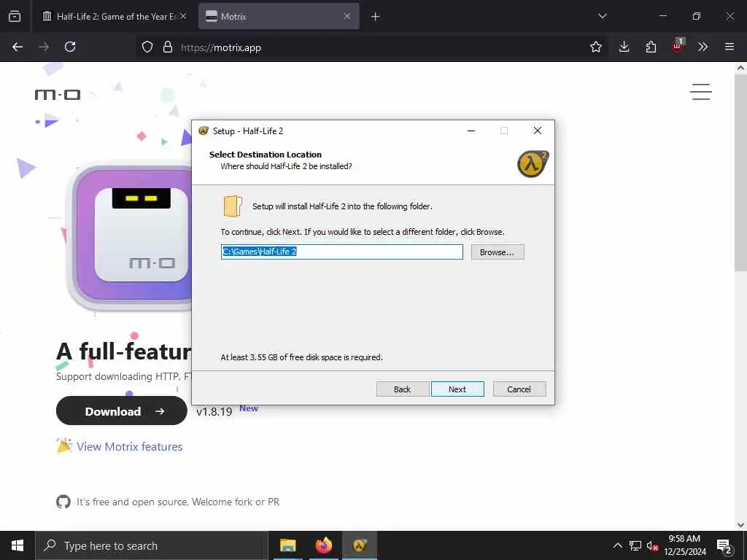Close the Half-Life 2 browser tab
The height and width of the screenshot is (560, 747).
tap(183, 16)
